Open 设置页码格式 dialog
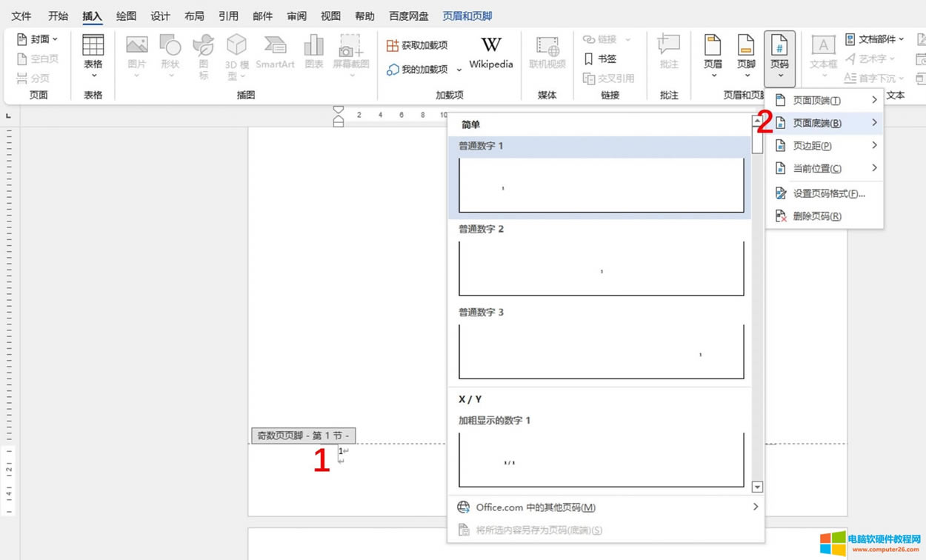The image size is (926, 560). pyautogui.click(x=825, y=193)
